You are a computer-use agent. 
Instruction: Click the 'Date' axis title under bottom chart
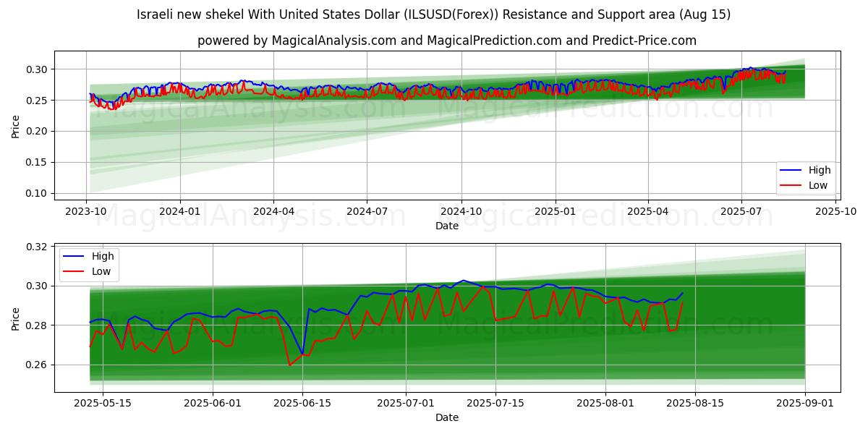click(446, 417)
